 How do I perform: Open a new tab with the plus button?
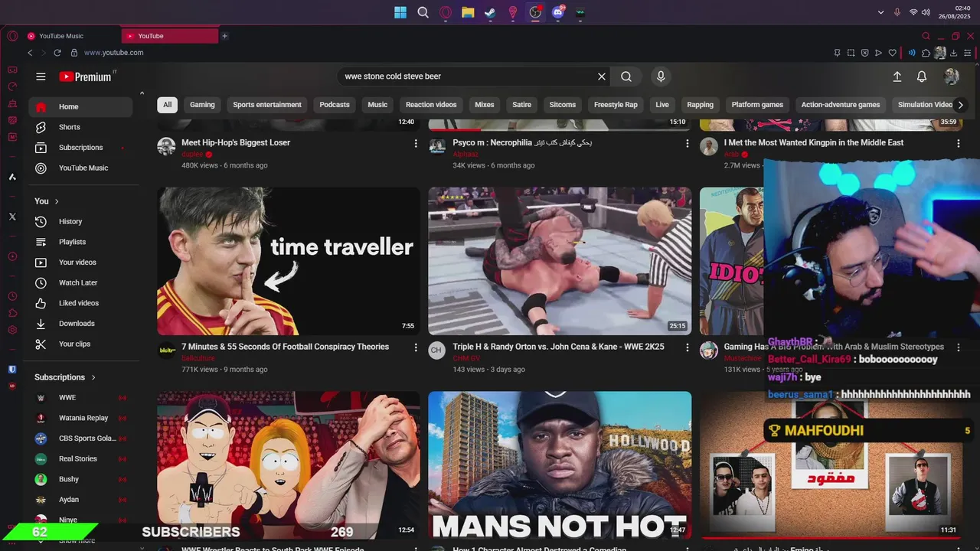tap(224, 36)
